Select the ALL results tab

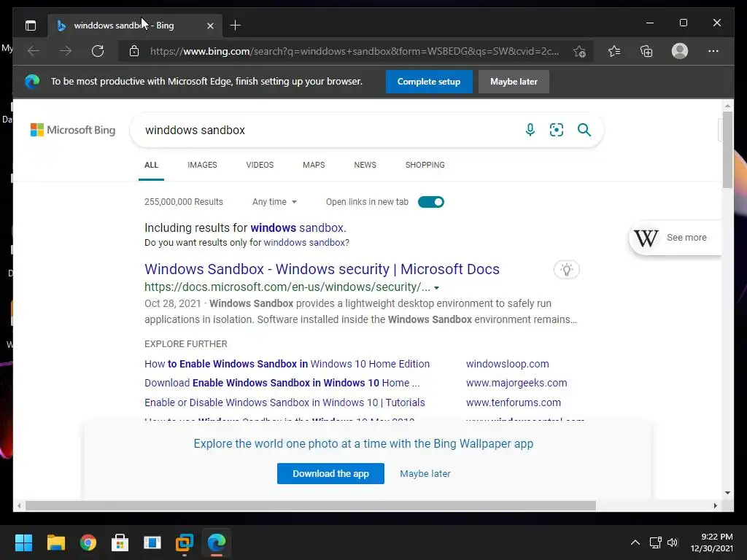tap(151, 165)
